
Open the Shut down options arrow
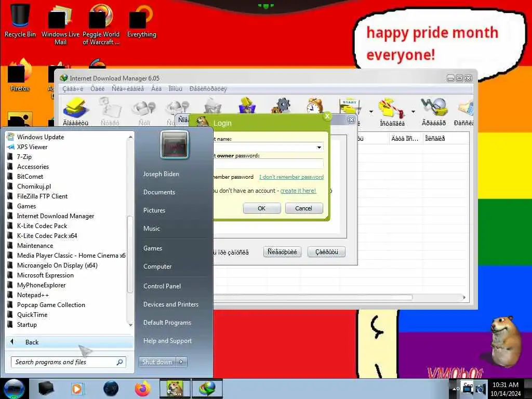(x=181, y=362)
